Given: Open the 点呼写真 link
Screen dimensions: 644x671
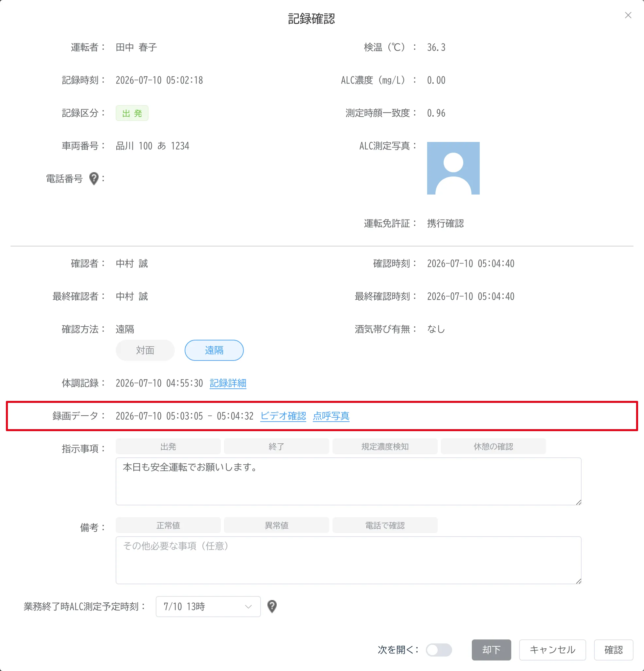Looking at the screenshot, I should (x=331, y=416).
